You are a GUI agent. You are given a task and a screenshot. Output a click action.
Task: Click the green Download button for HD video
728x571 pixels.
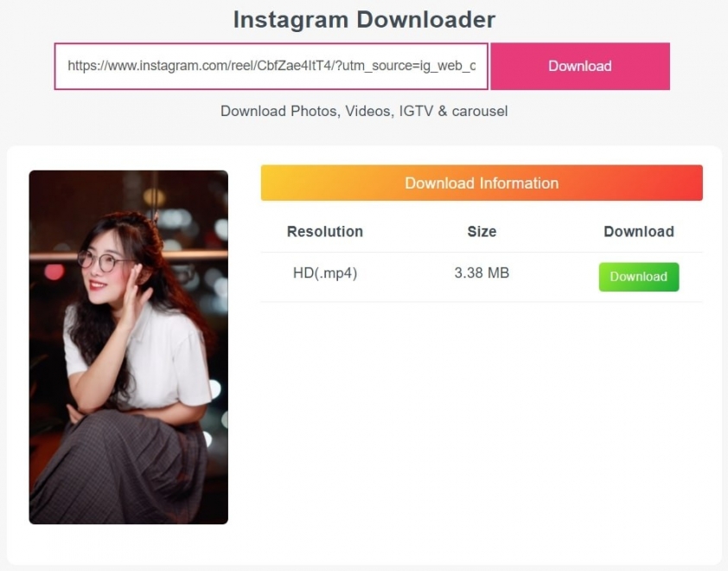638,277
